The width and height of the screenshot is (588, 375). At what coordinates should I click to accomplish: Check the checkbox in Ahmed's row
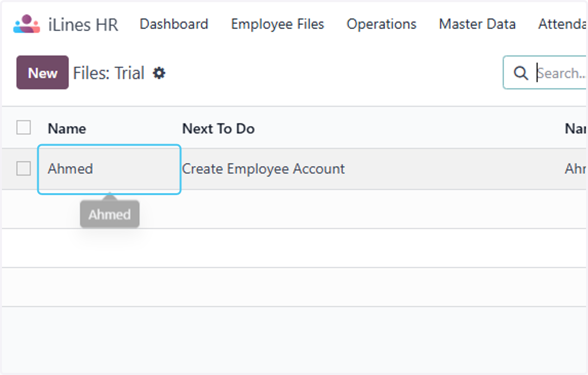[24, 169]
